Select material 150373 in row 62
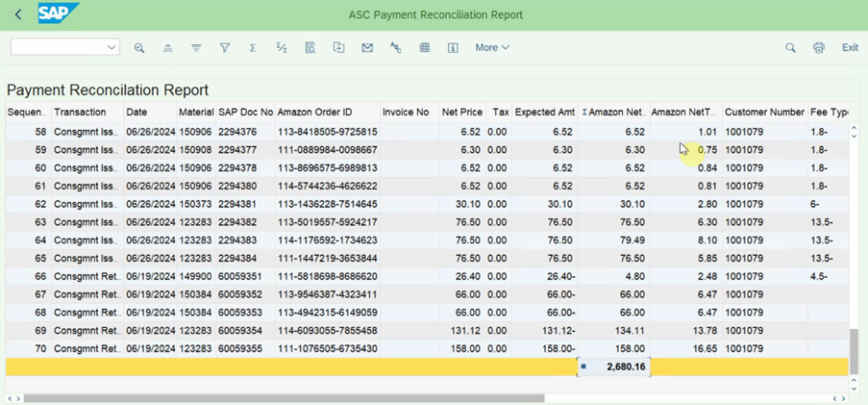868x405 pixels. coord(196,204)
